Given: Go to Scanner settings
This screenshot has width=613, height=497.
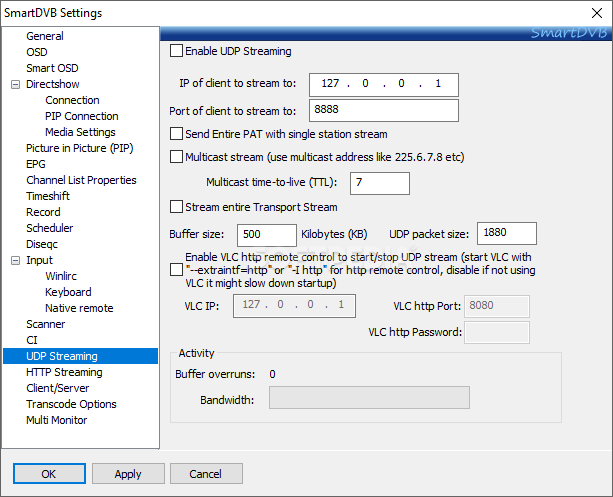Looking at the screenshot, I should click(45, 324).
